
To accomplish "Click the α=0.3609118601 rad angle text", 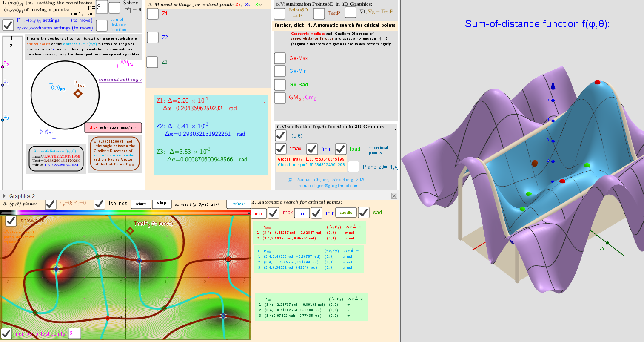I will (x=113, y=141).
